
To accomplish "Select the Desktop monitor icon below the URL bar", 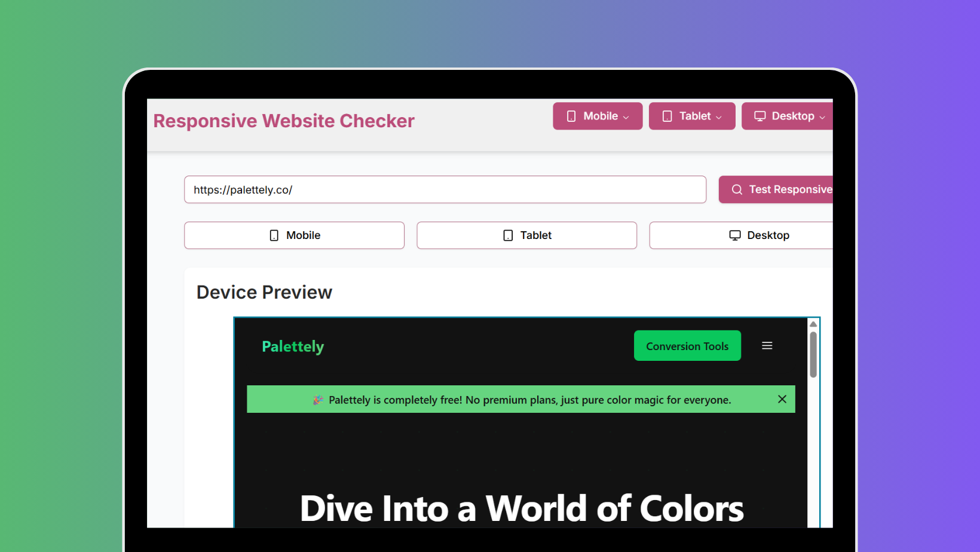I will (734, 235).
